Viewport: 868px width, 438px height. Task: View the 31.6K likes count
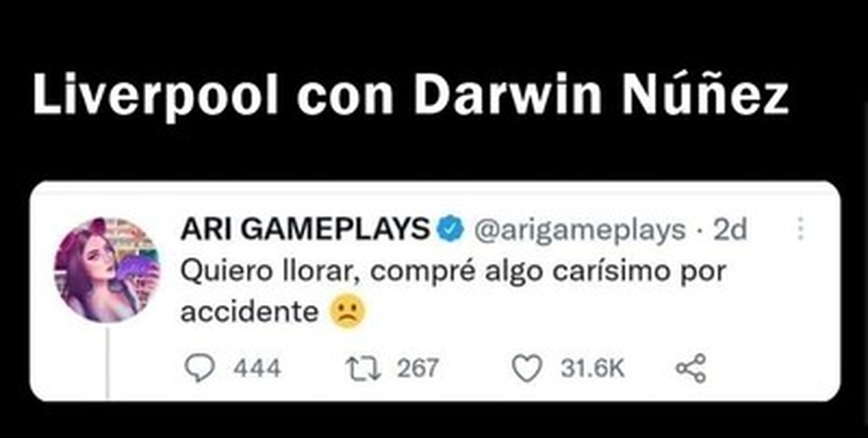click(x=593, y=368)
